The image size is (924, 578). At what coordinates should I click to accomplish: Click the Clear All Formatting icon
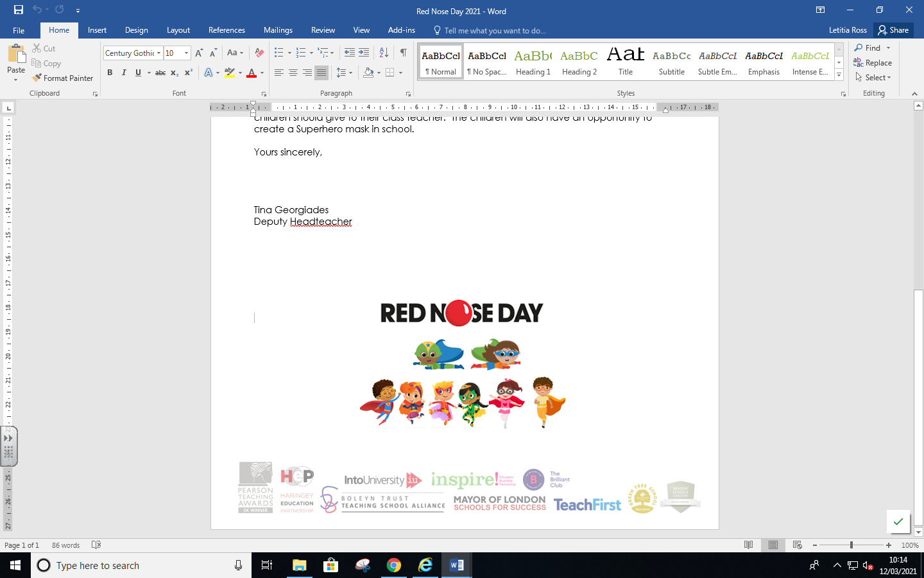coord(259,53)
